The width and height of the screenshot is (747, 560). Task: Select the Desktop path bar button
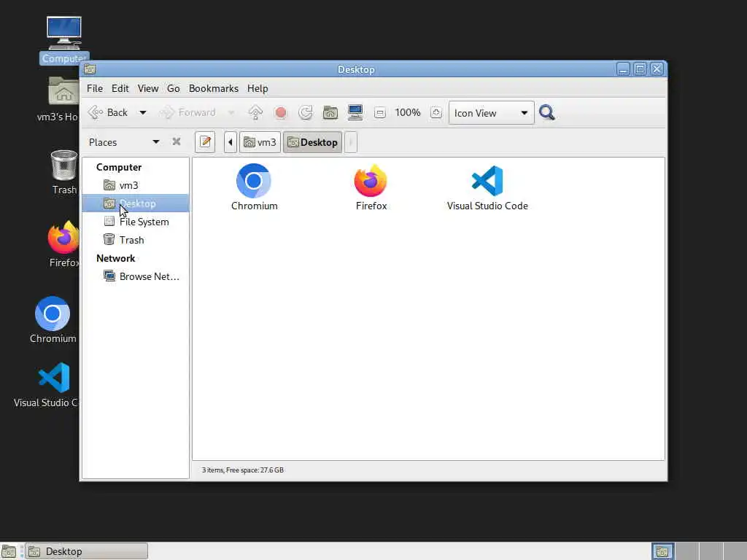click(x=312, y=142)
